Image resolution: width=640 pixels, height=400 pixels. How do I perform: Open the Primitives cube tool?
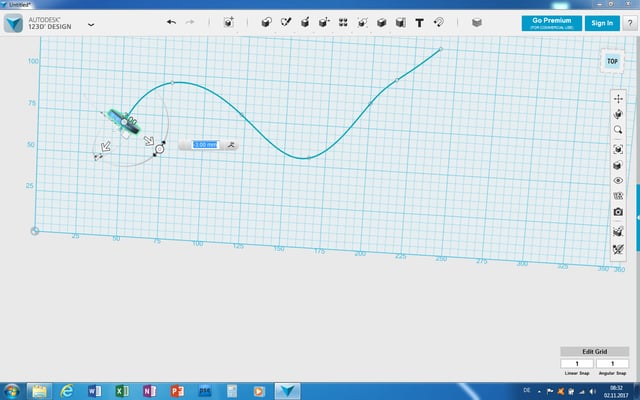coord(266,22)
